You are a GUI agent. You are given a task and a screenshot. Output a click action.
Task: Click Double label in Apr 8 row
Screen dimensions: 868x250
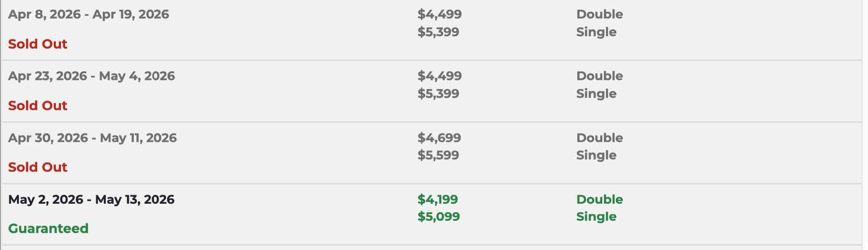[x=599, y=15]
